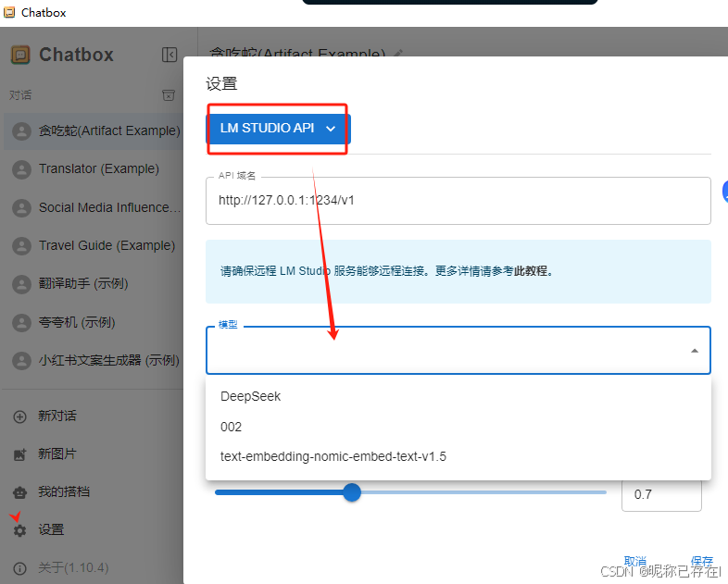728x584 pixels.
Task: Click the 取消 cancel button
Action: coord(634,561)
